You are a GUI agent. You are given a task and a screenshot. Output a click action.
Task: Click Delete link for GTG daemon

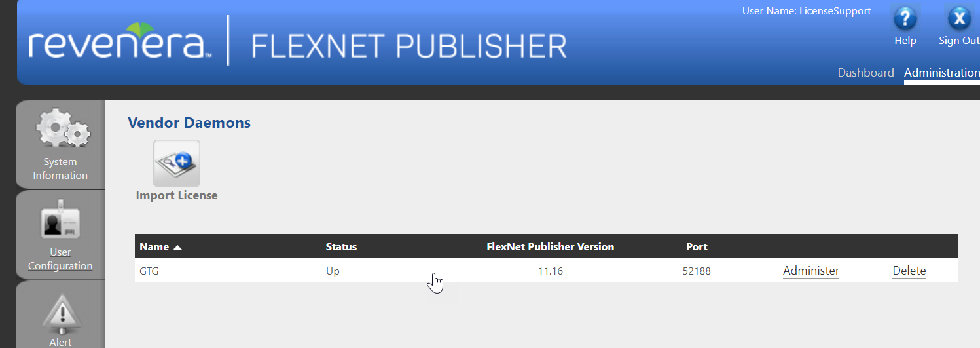coord(909,271)
